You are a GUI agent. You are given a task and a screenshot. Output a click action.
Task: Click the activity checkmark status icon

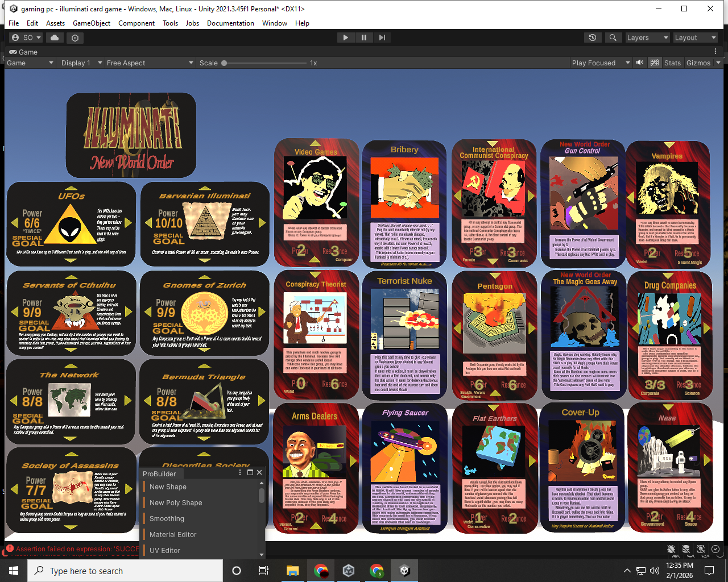[715, 549]
